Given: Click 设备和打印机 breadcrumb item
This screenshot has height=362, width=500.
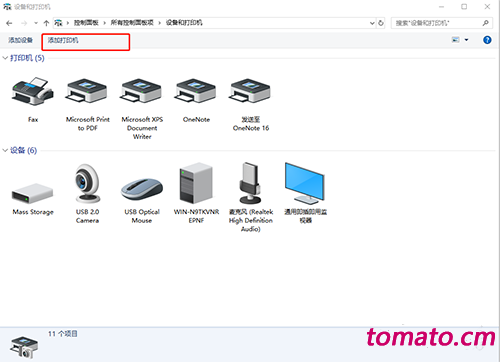Looking at the screenshot, I should [184, 23].
